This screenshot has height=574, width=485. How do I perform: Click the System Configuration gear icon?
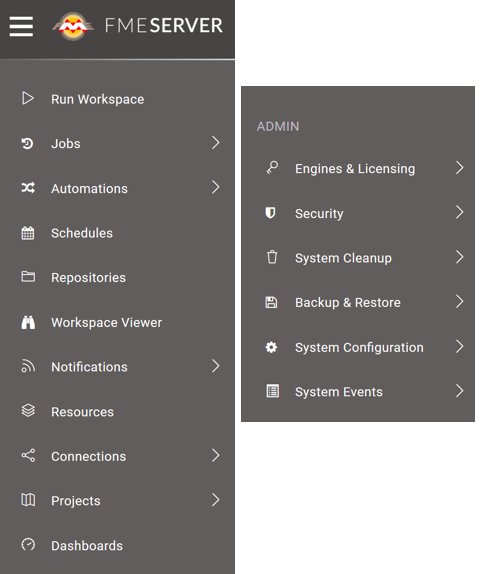click(271, 347)
